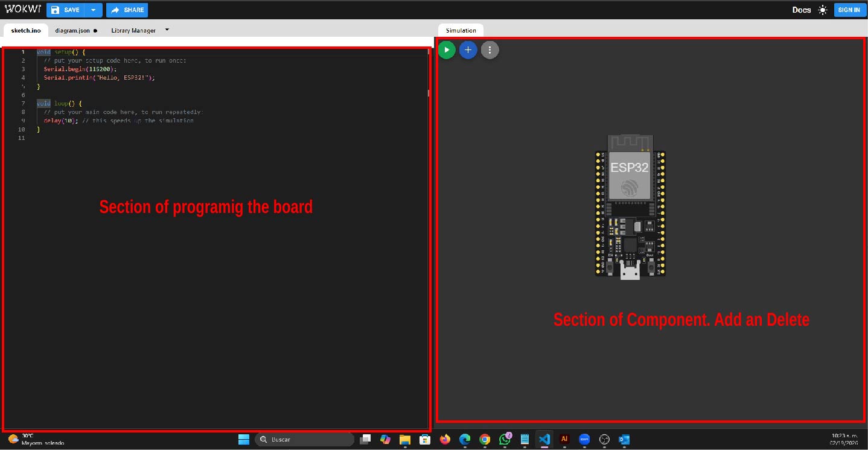Expand the file tabs dropdown arrow

(x=167, y=30)
